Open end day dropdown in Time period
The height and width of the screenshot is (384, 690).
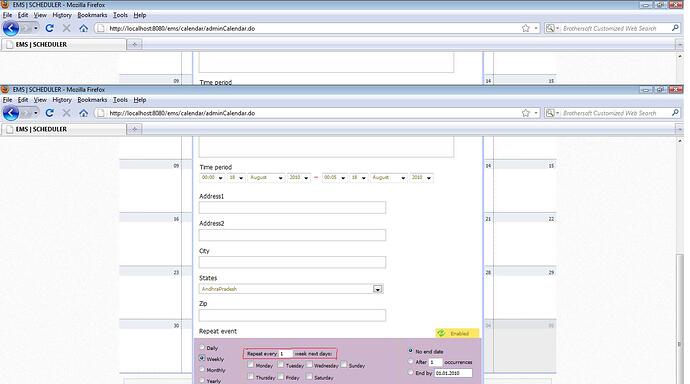coord(359,177)
